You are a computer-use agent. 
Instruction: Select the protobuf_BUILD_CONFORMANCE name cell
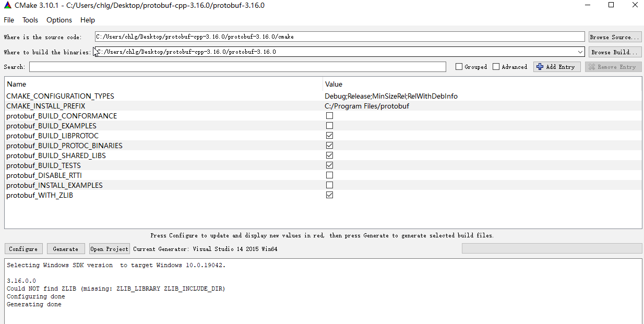coord(62,116)
